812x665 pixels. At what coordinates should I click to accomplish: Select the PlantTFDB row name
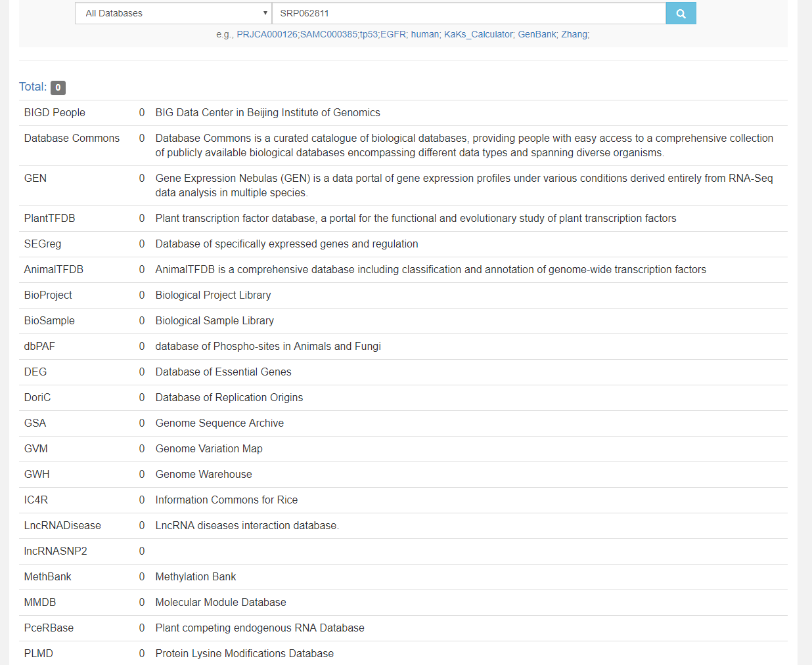tap(49, 219)
